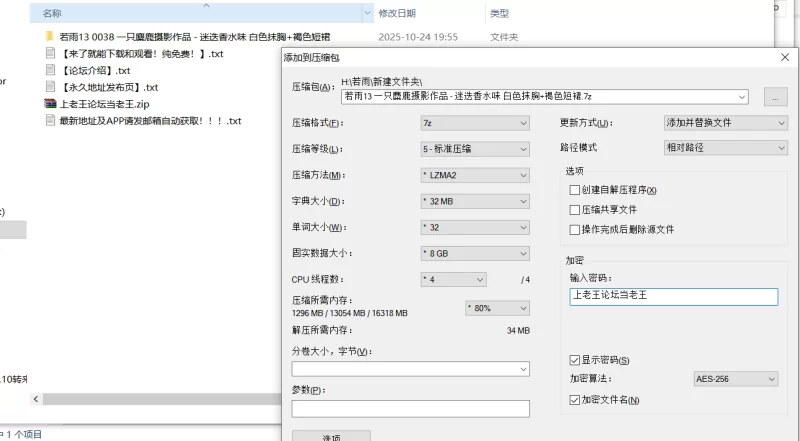This screenshot has width=800, height=441.
Task: Click the 上老王论坛当老王.zip archive icon
Action: [x=51, y=103]
